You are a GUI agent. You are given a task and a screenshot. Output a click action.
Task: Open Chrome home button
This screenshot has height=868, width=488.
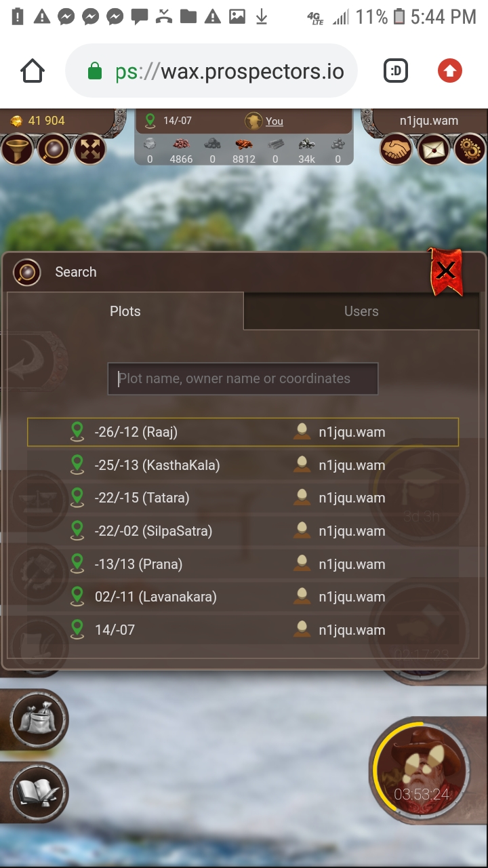point(33,71)
